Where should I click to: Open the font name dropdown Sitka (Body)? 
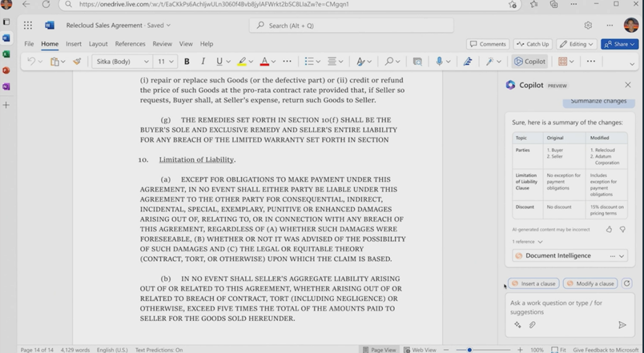tap(122, 62)
